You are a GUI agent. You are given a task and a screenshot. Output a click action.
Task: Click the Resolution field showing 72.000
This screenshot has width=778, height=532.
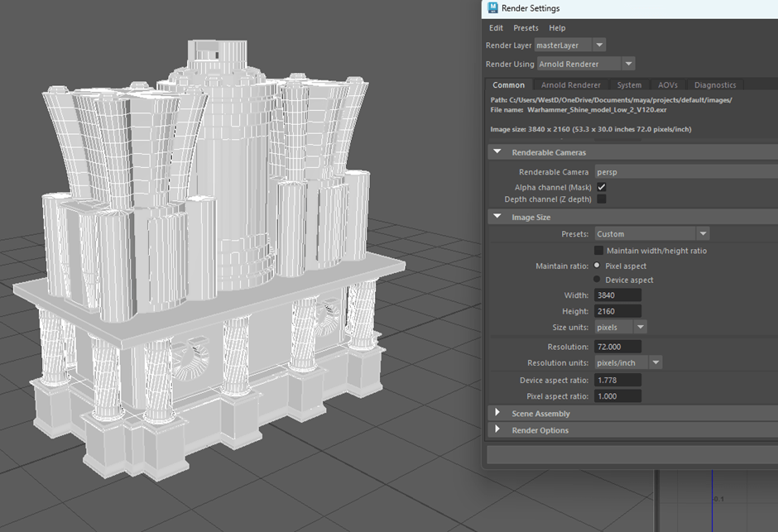(617, 347)
